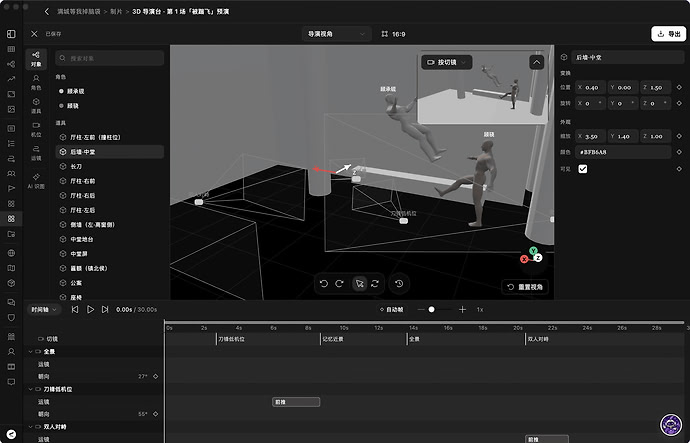Click the green Y axis on gizmo
This screenshot has width=690, height=443.
pyautogui.click(x=533, y=251)
